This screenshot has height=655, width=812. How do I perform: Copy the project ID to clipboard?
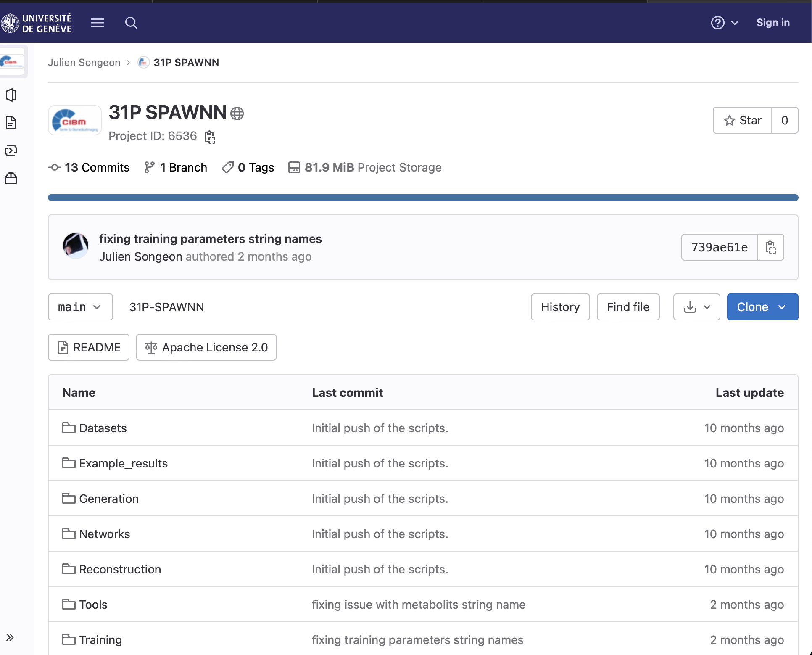(x=210, y=137)
